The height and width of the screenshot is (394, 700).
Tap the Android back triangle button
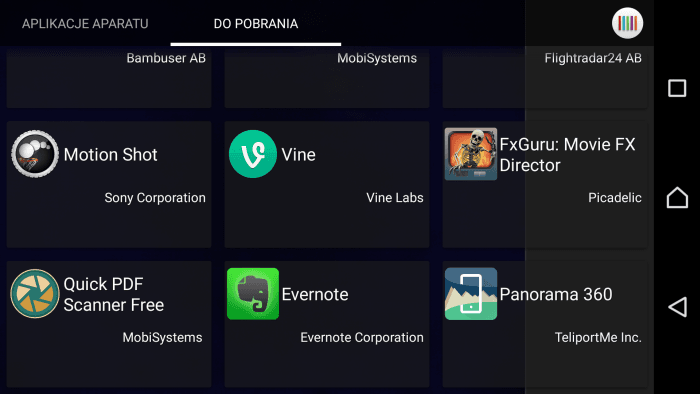click(x=677, y=307)
